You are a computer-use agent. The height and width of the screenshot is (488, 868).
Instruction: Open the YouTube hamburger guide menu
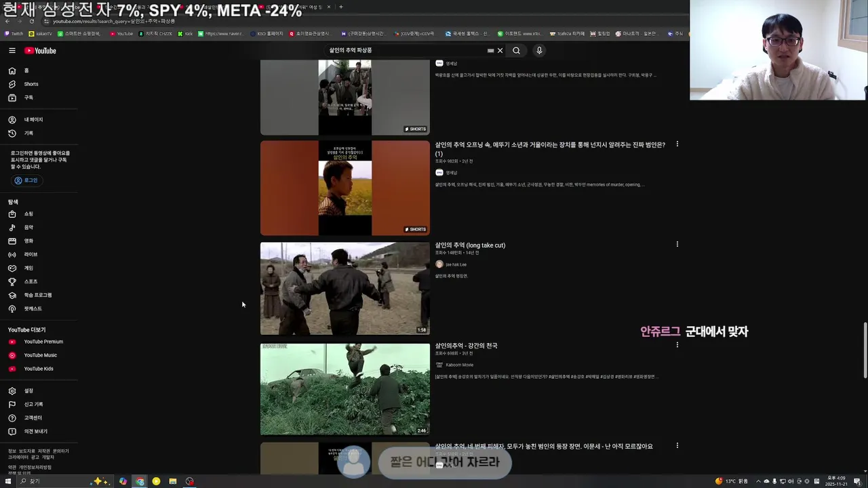(x=12, y=51)
